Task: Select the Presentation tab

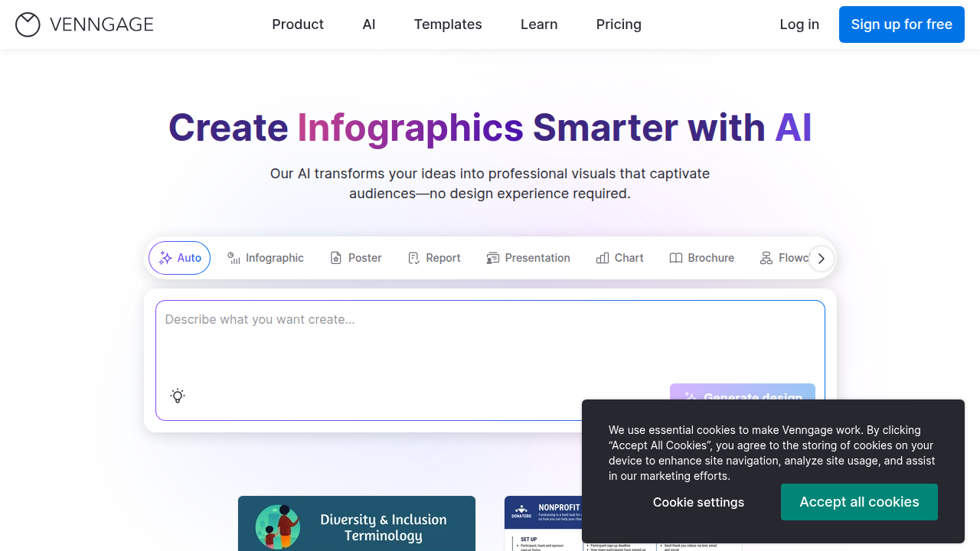Action: 528,258
